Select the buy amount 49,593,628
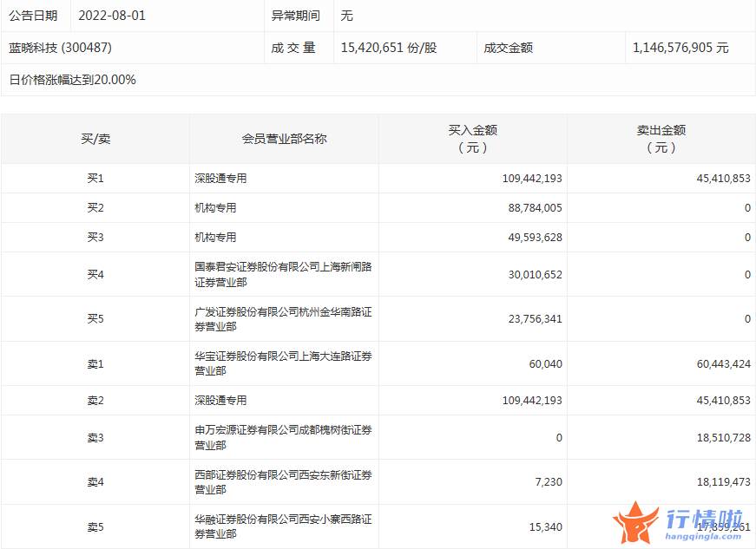Viewport: 756px width, 549px height. coord(536,238)
